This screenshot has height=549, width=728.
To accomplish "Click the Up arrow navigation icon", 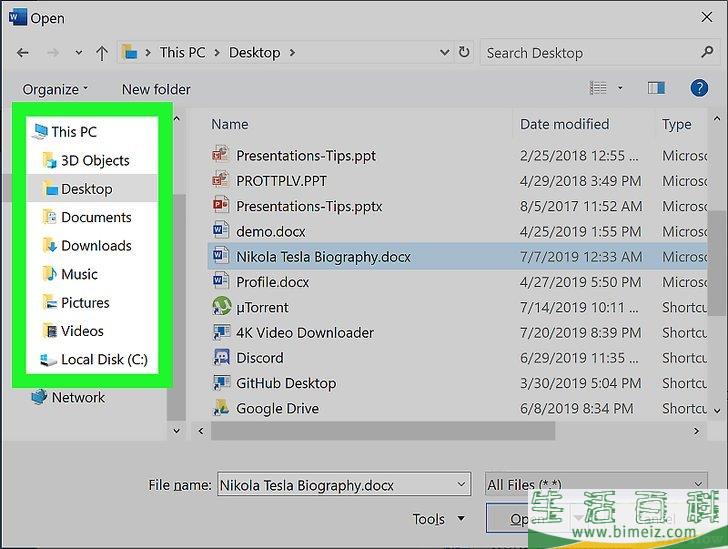I will pos(102,53).
